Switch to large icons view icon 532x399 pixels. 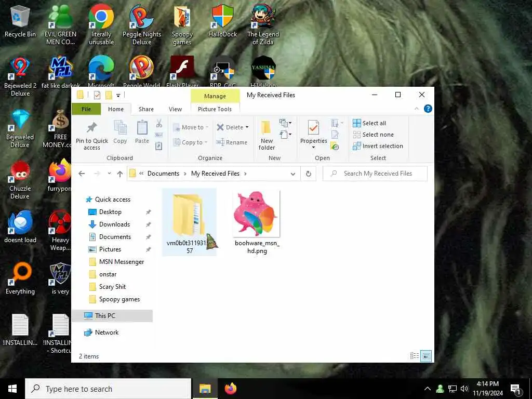point(426,355)
